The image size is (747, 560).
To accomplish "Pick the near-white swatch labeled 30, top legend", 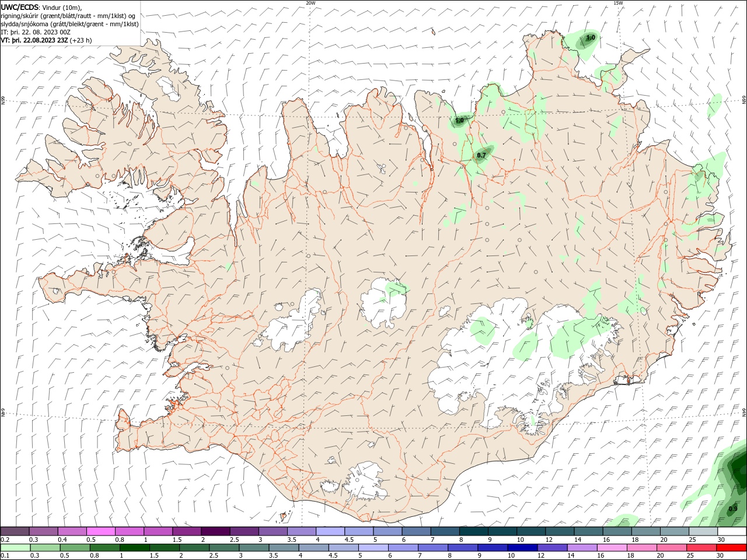I will pos(731,531).
